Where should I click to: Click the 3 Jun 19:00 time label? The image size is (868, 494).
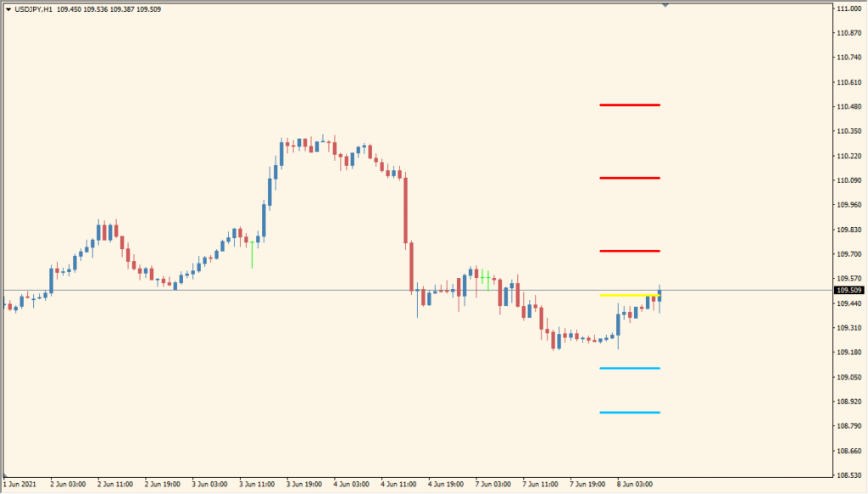[304, 484]
